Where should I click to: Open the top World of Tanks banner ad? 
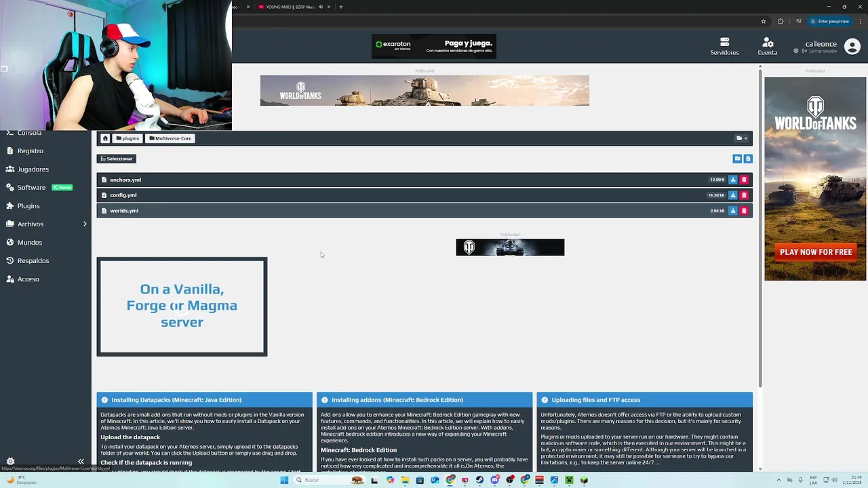point(425,90)
